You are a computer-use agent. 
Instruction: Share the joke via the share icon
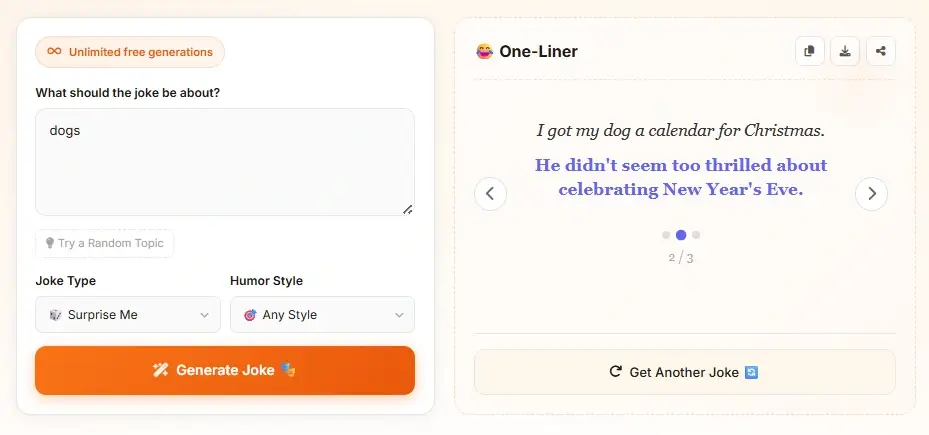pyautogui.click(x=880, y=51)
